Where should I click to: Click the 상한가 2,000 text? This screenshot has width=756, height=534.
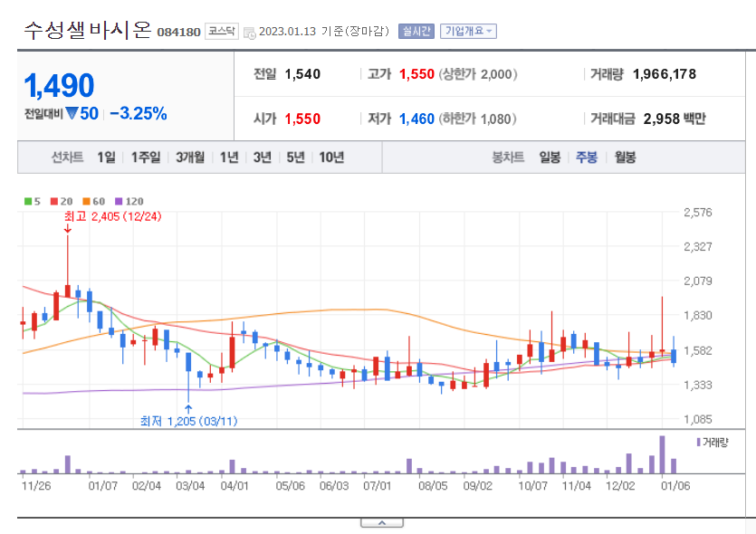pos(478,74)
